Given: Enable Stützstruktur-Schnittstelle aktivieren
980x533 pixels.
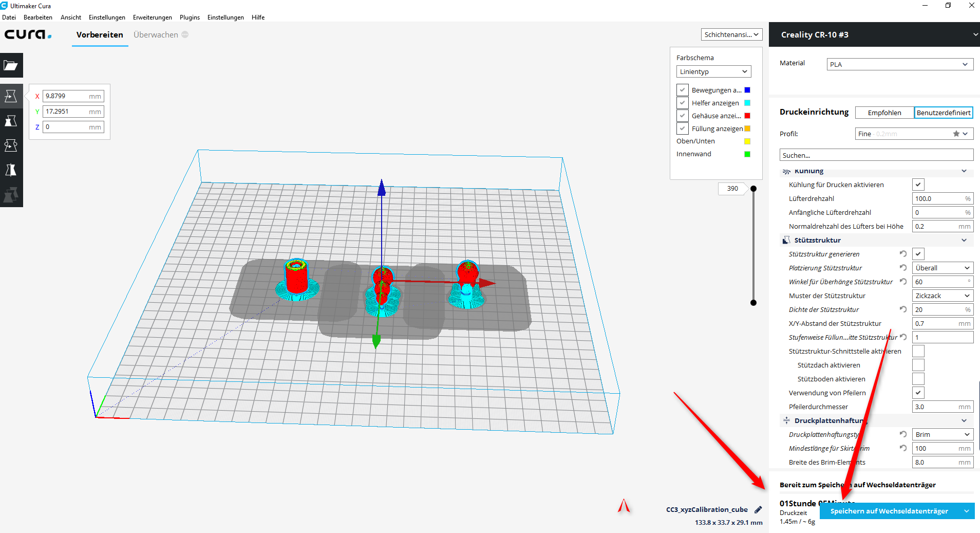Looking at the screenshot, I should (x=918, y=351).
